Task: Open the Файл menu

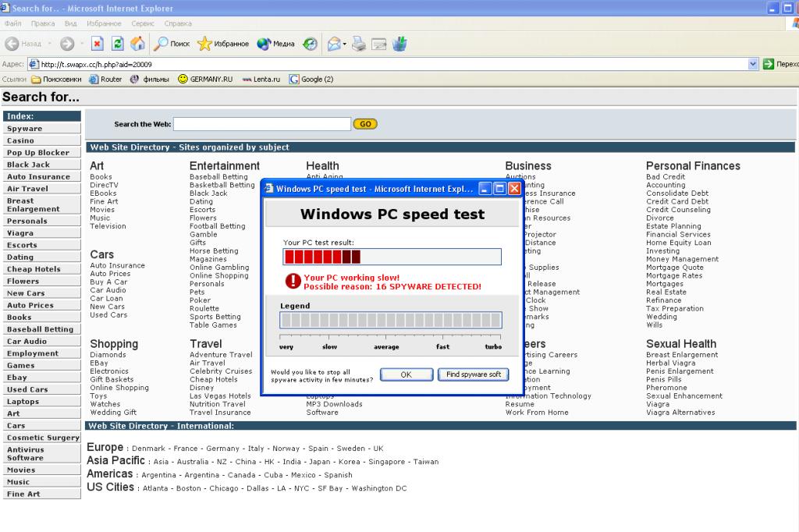Action: point(13,23)
